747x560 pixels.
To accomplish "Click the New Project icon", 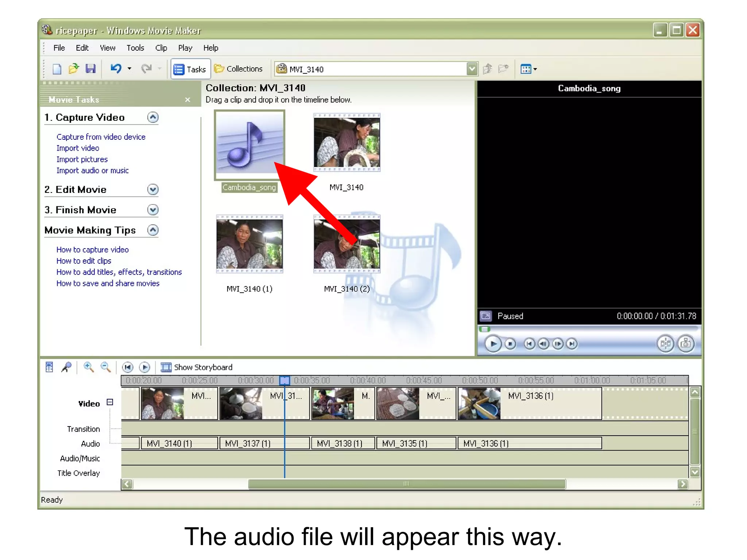I will [x=57, y=69].
